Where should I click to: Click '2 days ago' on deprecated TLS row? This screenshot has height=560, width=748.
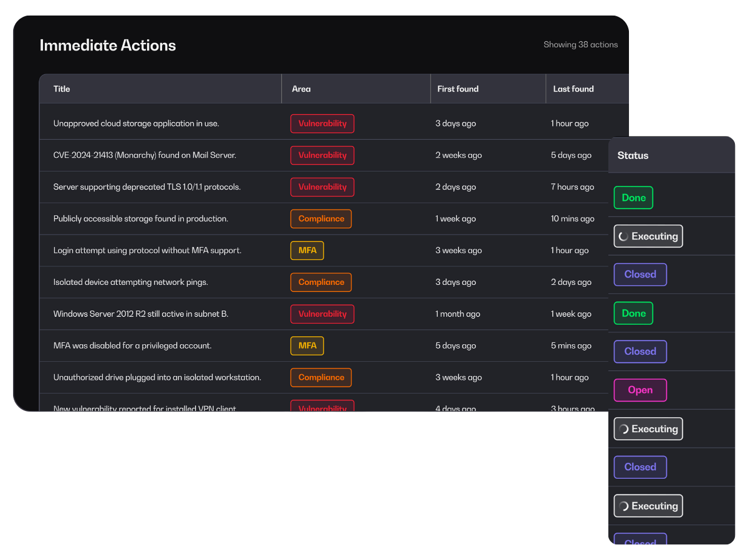(x=456, y=187)
